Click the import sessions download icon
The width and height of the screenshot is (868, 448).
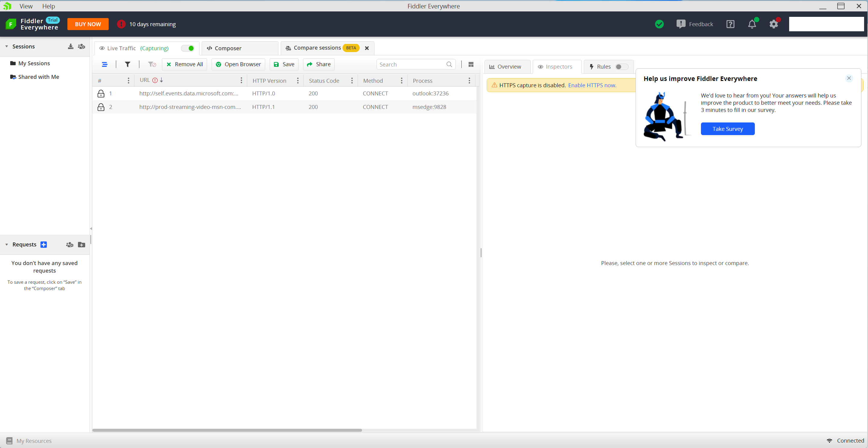[x=70, y=46]
